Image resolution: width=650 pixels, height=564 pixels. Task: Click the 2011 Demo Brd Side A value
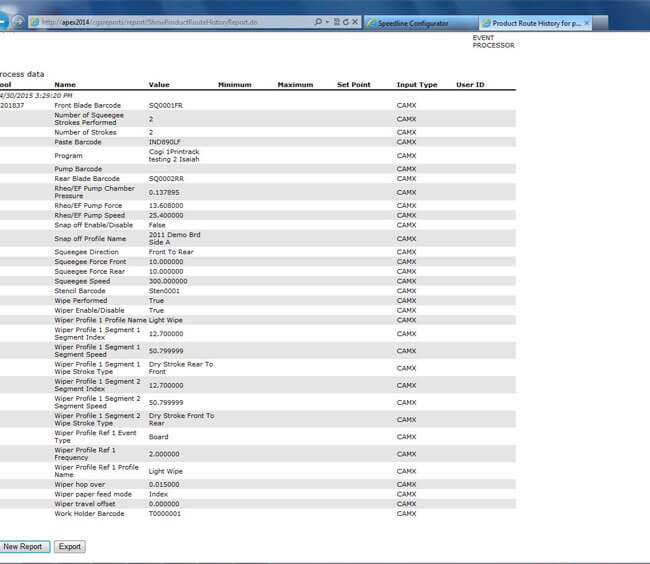point(175,238)
